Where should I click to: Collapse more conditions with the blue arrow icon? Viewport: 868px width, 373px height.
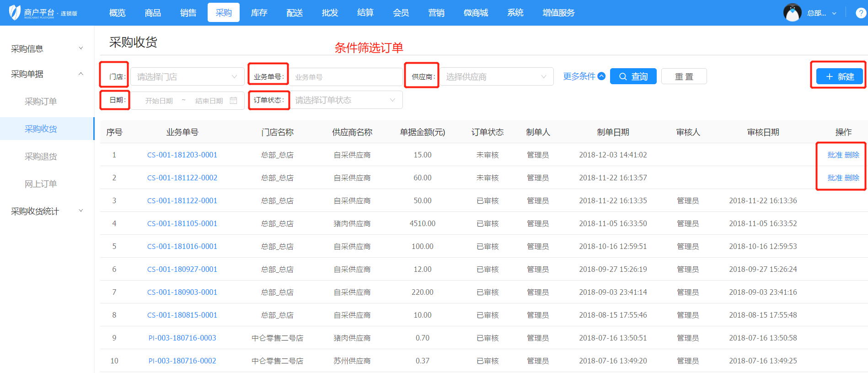click(601, 76)
